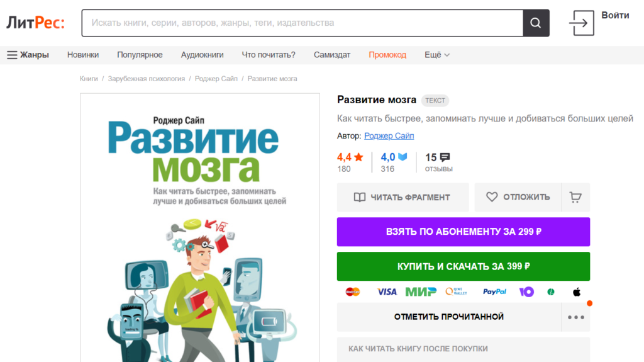Open the Промокод menu item
The height and width of the screenshot is (362, 644).
click(x=387, y=55)
